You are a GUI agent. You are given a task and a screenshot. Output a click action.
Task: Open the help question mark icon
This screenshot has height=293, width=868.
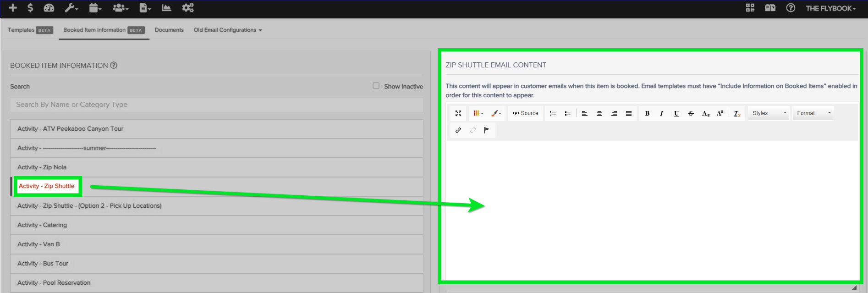[791, 8]
